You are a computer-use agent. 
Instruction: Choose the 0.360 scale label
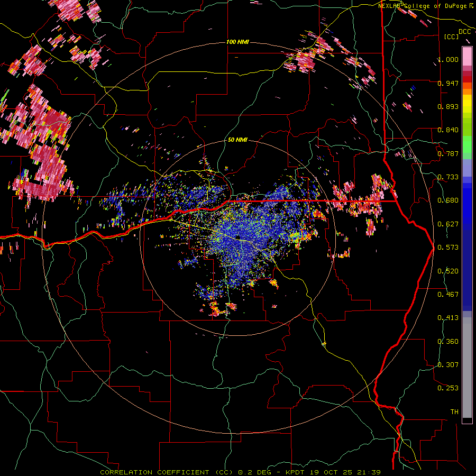[x=448, y=342]
